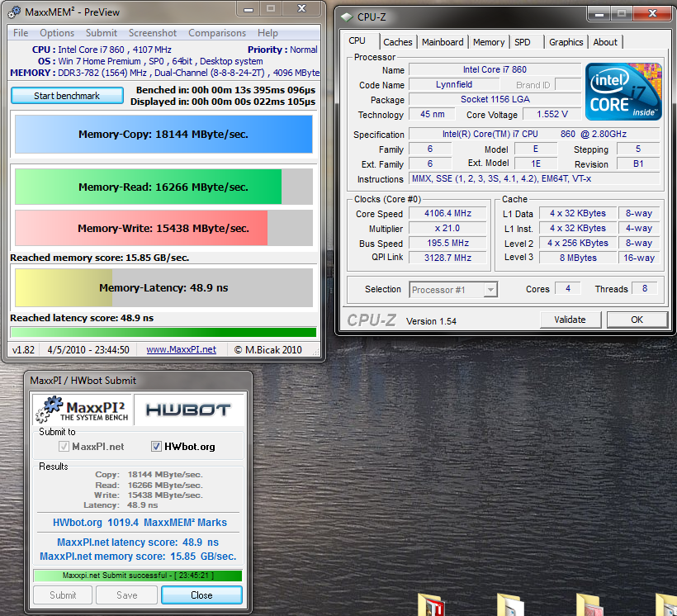Open the Comparisons menu in MaxxMEM
The image size is (677, 616).
(x=217, y=33)
